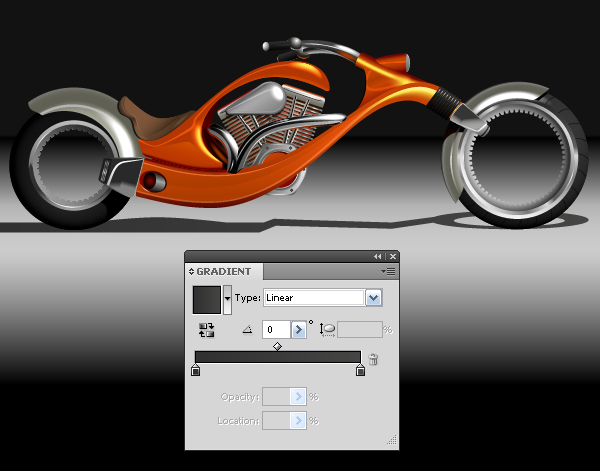Click the Location input field
Viewport: 600px width, 471px height.
coord(276,420)
